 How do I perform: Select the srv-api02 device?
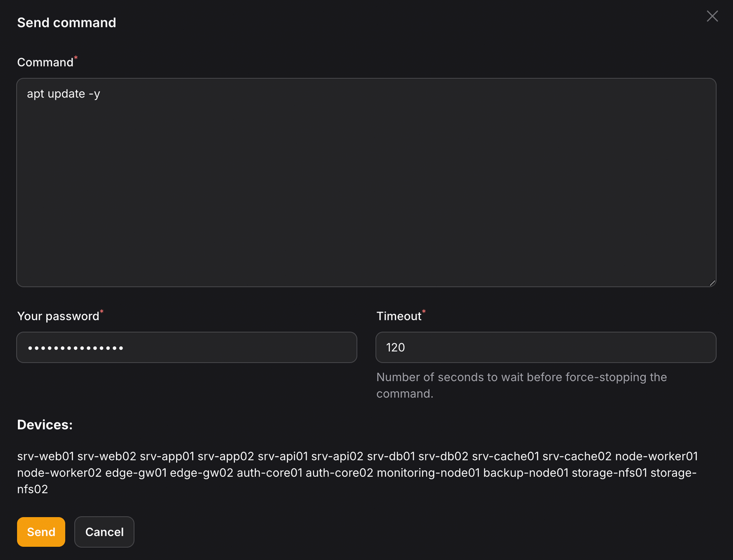point(336,456)
